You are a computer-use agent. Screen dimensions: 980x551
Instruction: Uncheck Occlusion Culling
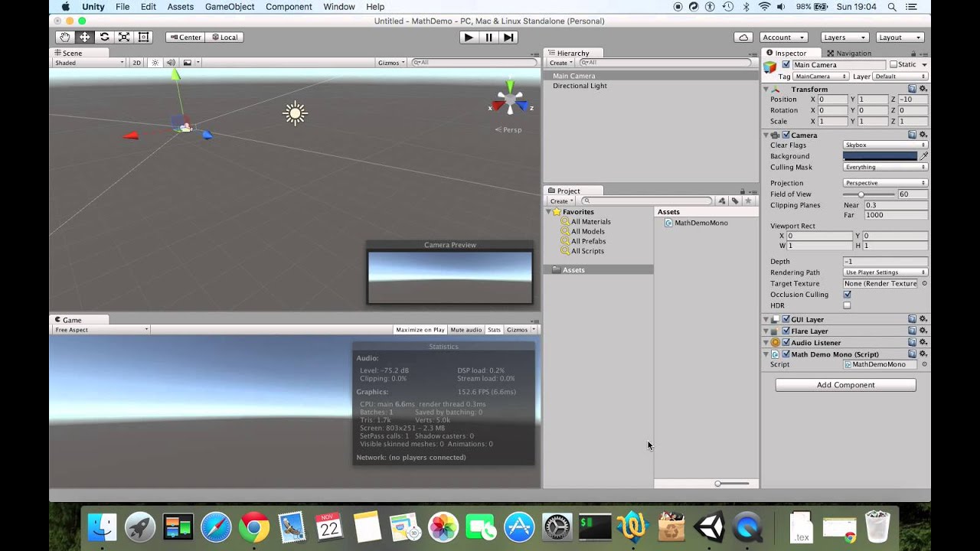(x=847, y=295)
